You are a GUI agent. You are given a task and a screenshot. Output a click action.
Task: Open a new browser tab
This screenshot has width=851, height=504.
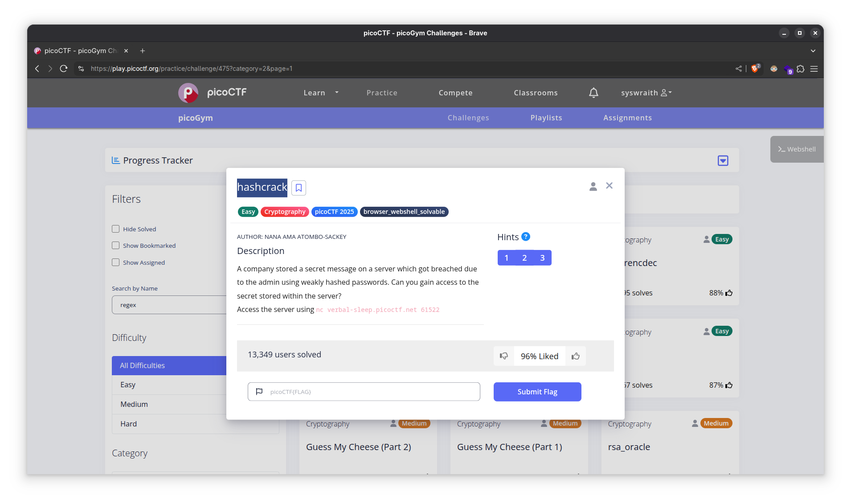coord(143,51)
